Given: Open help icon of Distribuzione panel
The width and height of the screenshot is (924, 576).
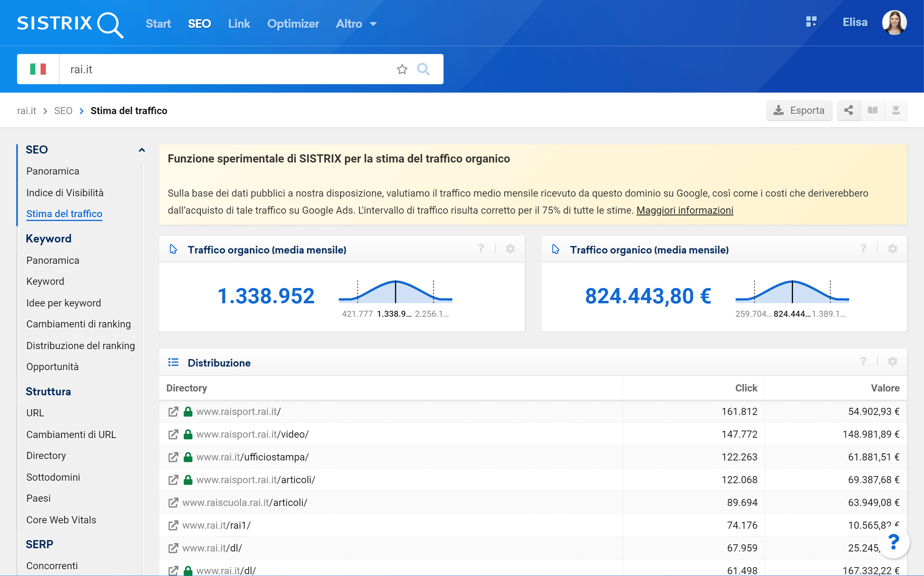Looking at the screenshot, I should [x=863, y=362].
